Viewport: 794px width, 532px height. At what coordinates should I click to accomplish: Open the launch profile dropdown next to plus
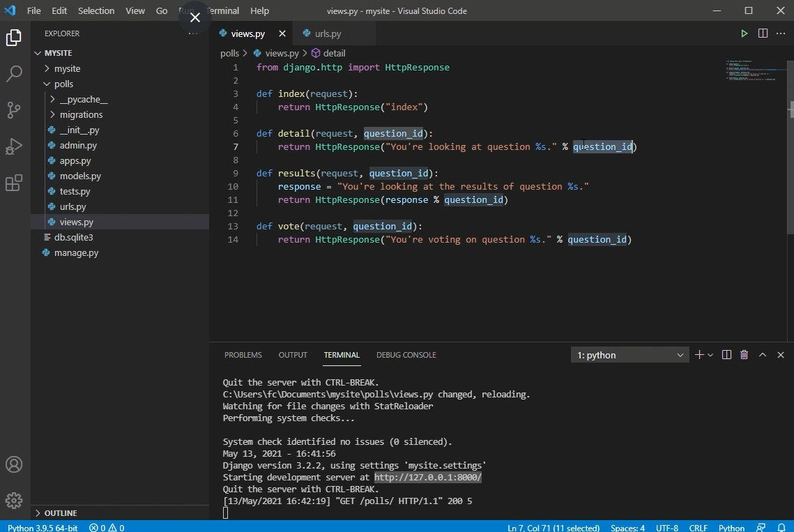(710, 355)
